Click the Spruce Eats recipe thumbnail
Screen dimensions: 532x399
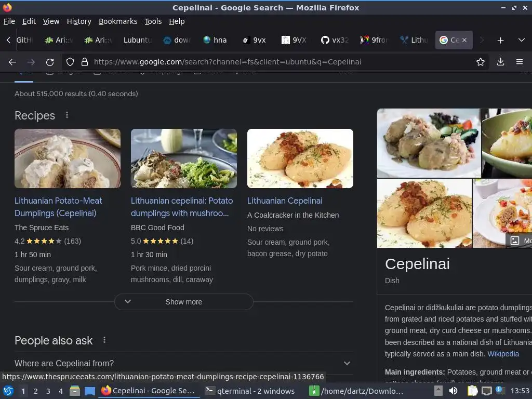(68, 158)
